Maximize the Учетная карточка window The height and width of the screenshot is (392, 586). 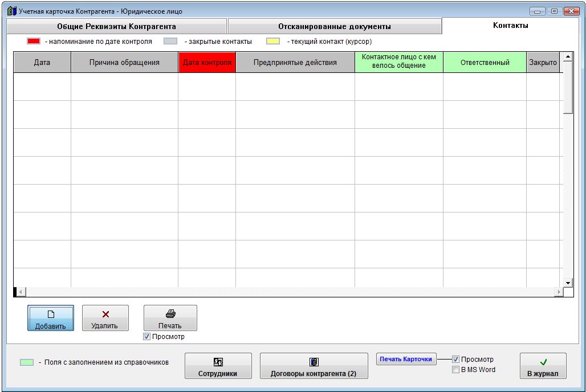554,11
